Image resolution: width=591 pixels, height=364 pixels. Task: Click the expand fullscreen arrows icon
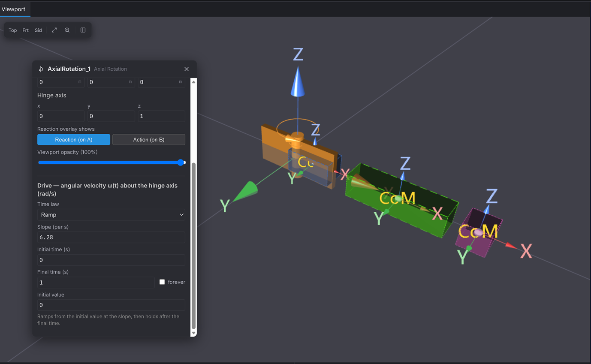(54, 30)
